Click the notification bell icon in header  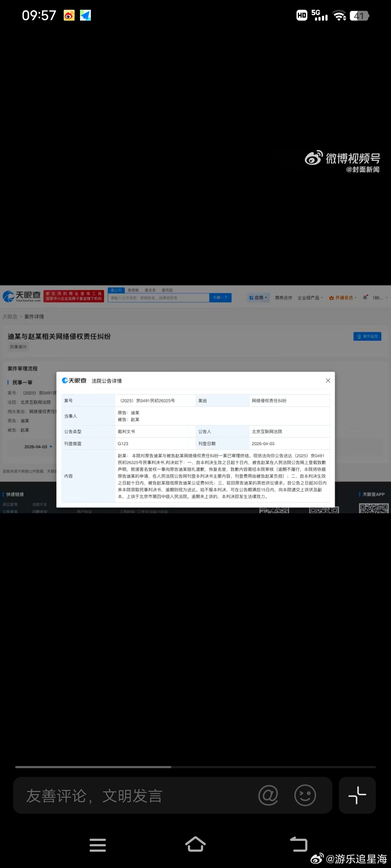click(x=365, y=297)
